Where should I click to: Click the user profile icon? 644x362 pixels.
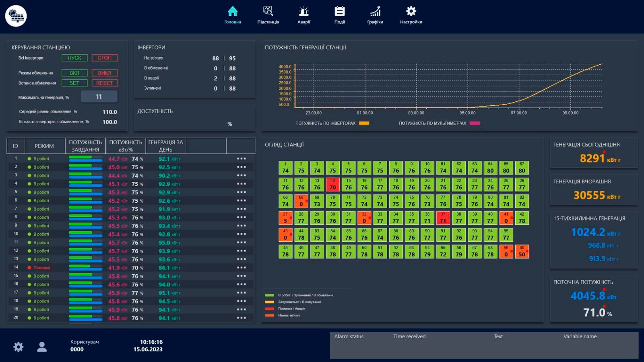click(x=42, y=347)
